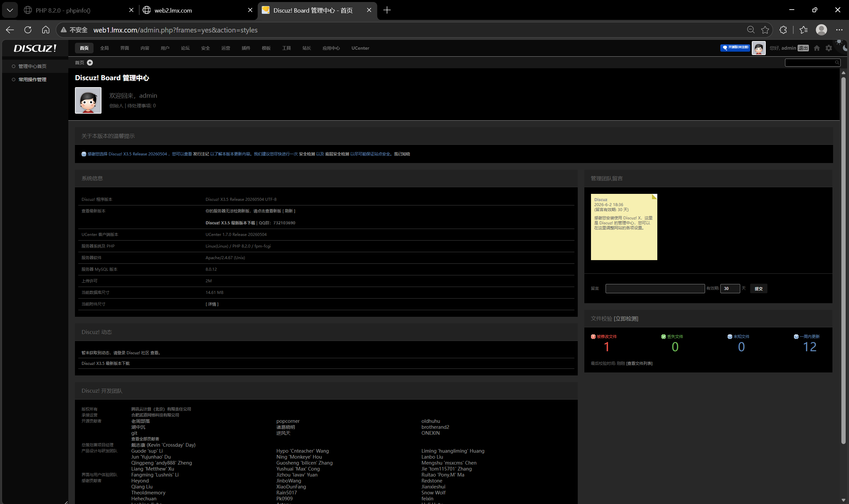Open the browser extensions puzzle icon
The width and height of the screenshot is (849, 504).
[783, 30]
